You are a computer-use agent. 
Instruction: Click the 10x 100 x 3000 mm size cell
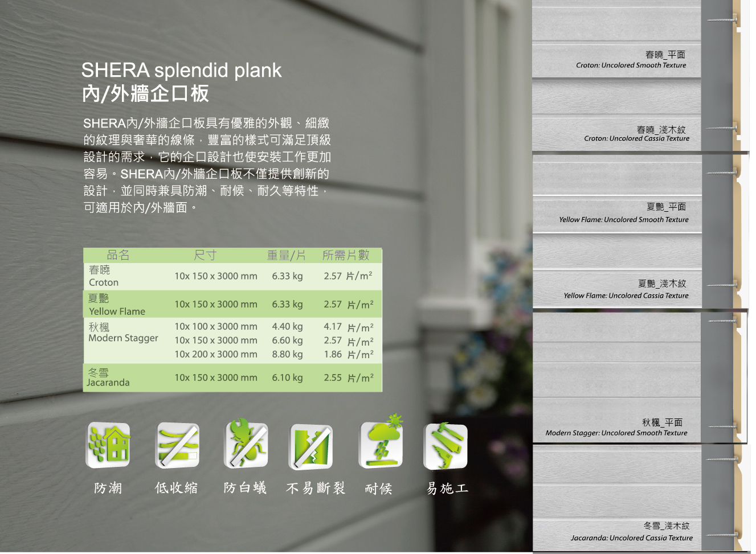216,326
